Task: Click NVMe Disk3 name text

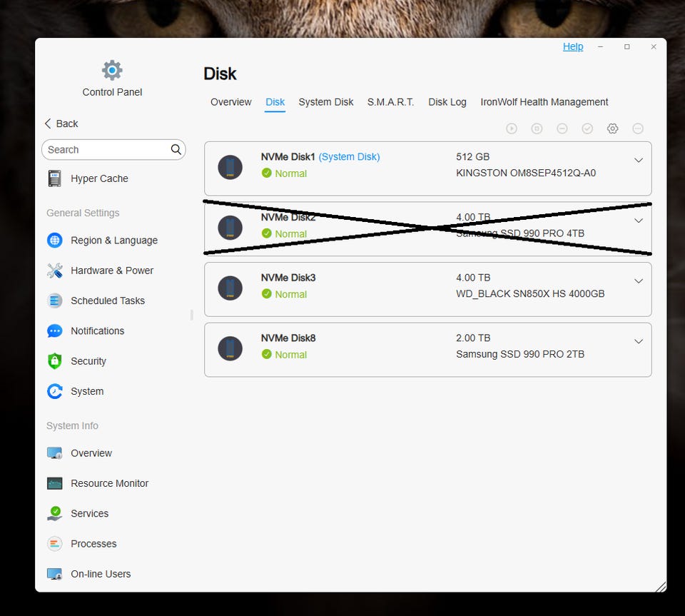Action: click(x=288, y=278)
